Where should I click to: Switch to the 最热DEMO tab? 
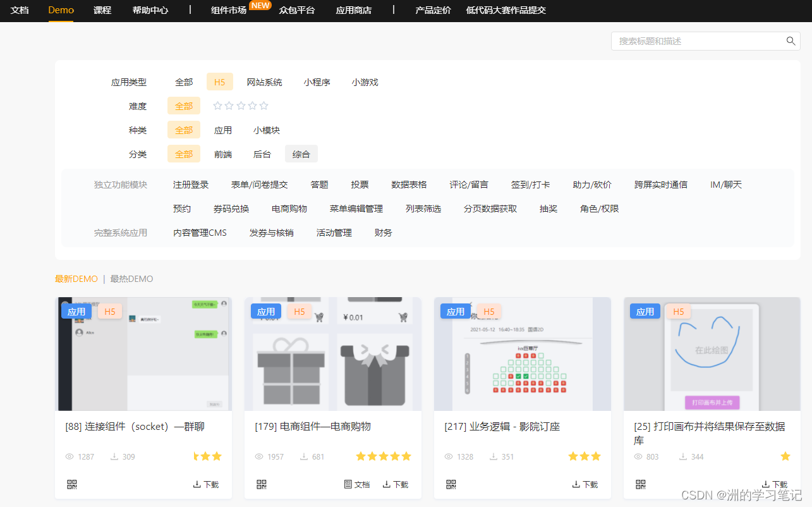click(x=131, y=279)
